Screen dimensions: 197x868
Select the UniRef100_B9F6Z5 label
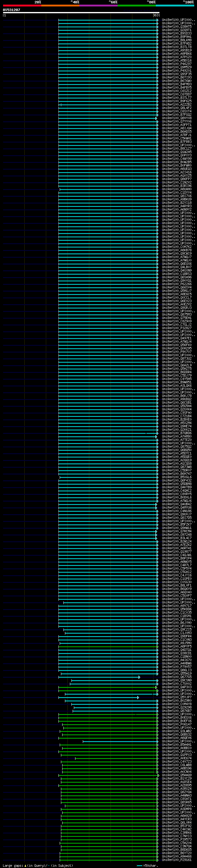pyautogui.click(x=177, y=101)
